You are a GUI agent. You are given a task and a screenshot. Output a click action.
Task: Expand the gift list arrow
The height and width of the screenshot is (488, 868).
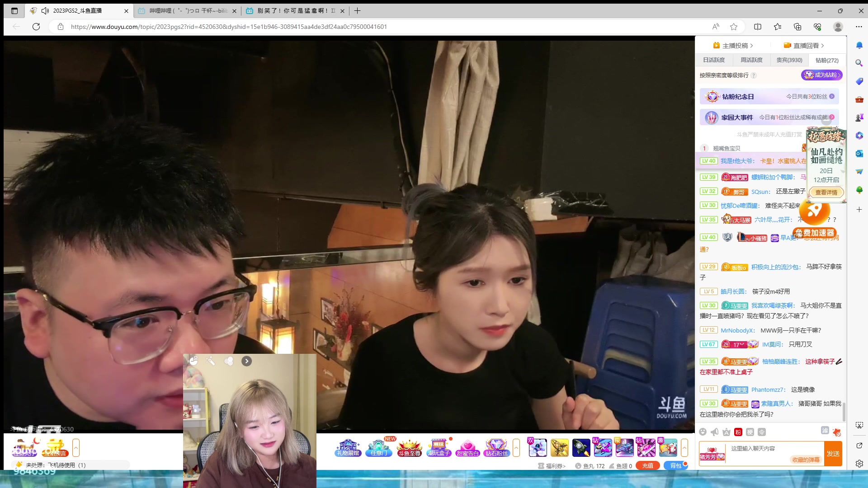pyautogui.click(x=684, y=448)
